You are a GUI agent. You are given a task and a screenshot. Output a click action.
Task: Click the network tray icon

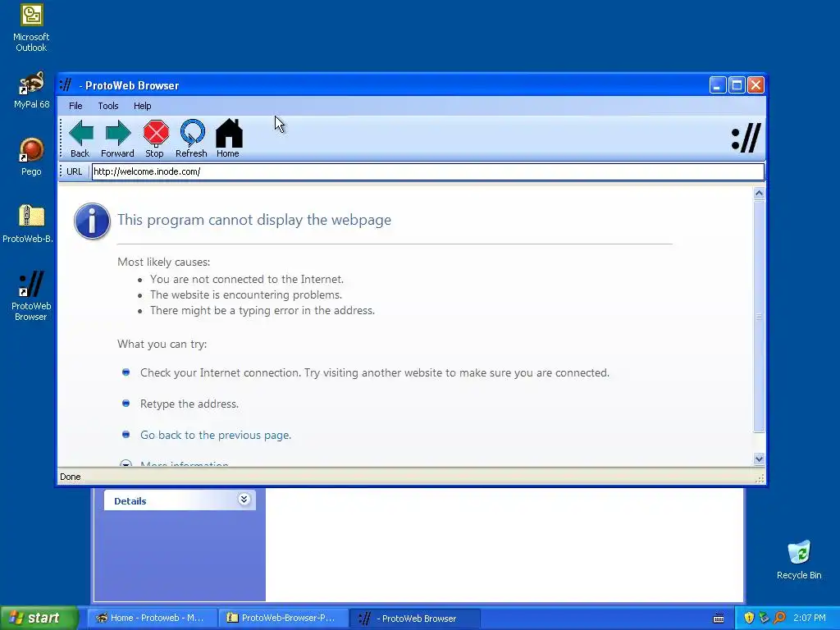(x=764, y=619)
